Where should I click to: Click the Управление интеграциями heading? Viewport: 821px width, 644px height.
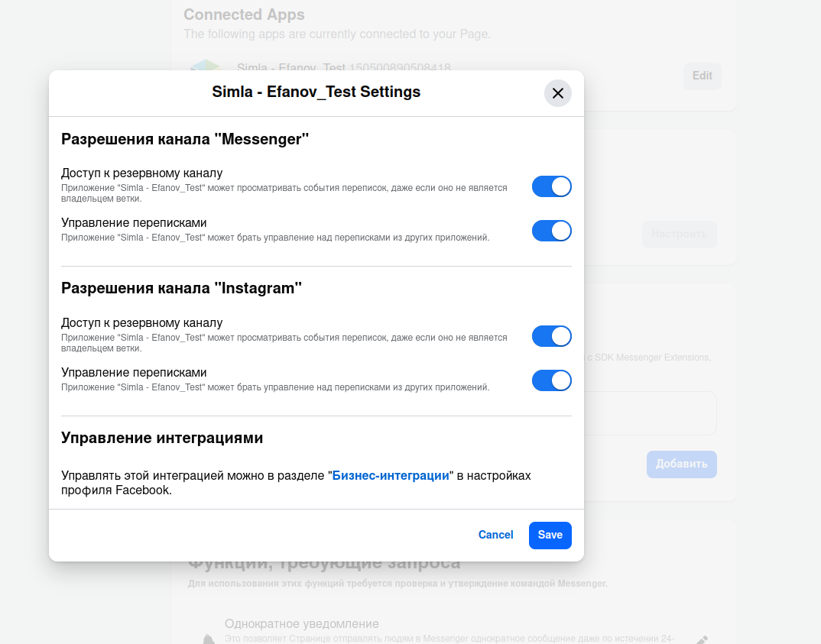click(x=162, y=438)
